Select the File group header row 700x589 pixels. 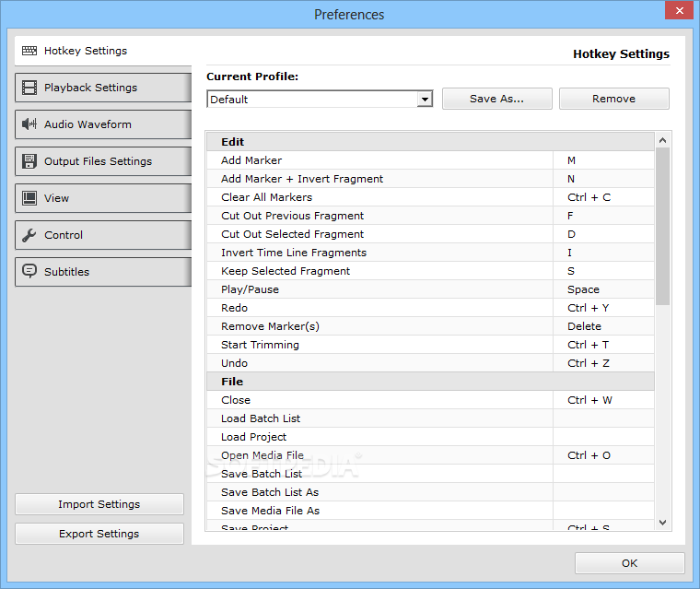430,382
